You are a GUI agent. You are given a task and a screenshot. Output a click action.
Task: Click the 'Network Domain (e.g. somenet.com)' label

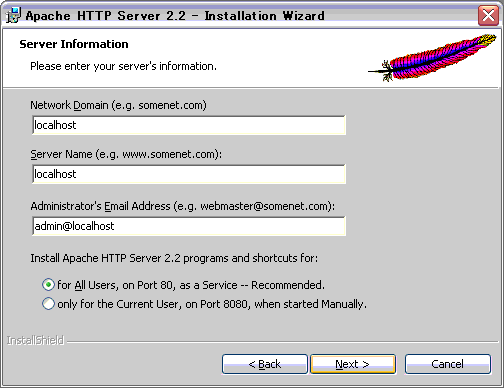pyautogui.click(x=118, y=105)
